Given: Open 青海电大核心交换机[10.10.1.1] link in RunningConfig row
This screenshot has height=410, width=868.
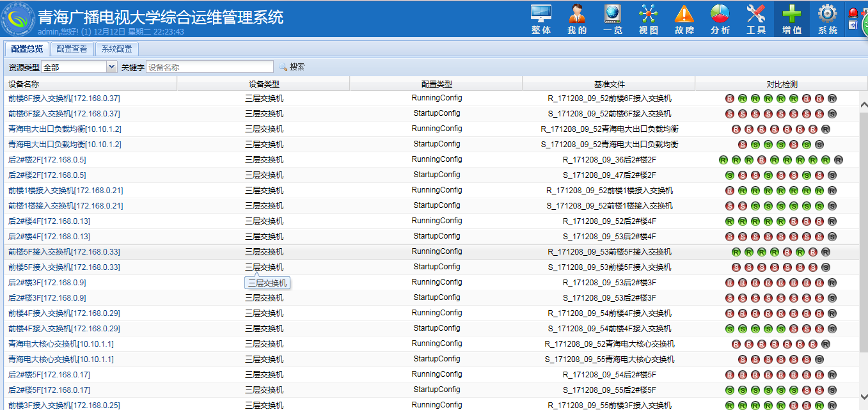Looking at the screenshot, I should (61, 344).
